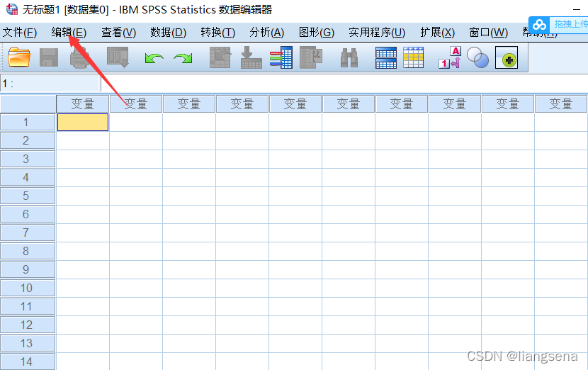Image resolution: width=588 pixels, height=370 pixels.
Task: Click the green plus customize toolbar icon
Action: point(507,57)
